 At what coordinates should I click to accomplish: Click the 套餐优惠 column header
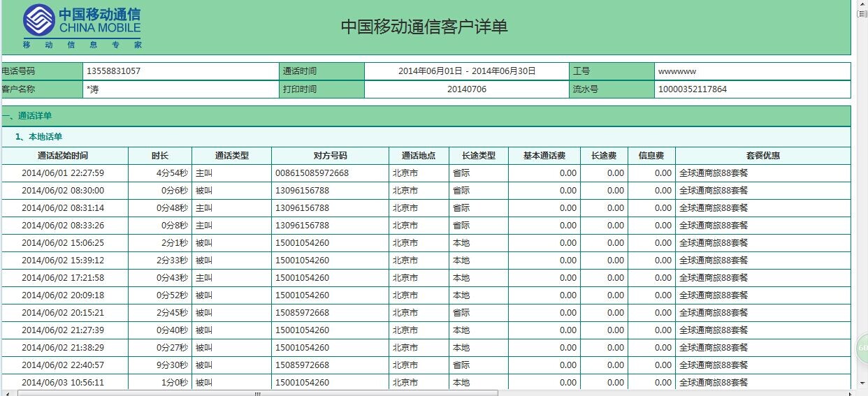coord(762,156)
